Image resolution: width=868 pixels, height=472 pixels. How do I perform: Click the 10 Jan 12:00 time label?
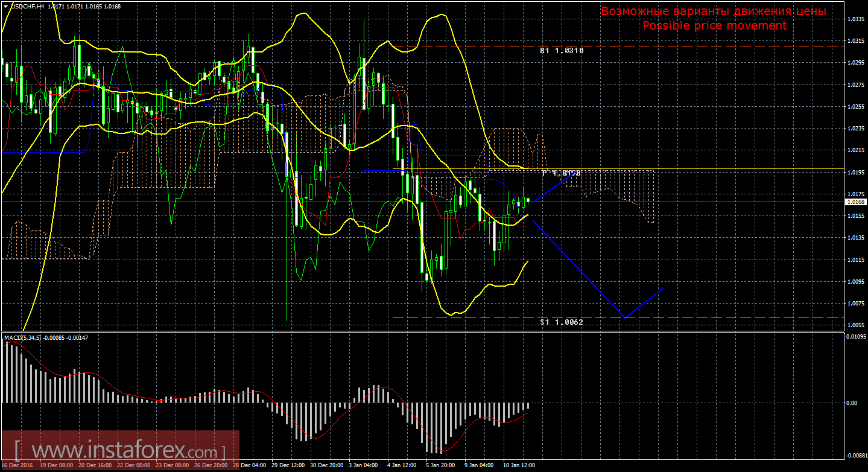519,466
